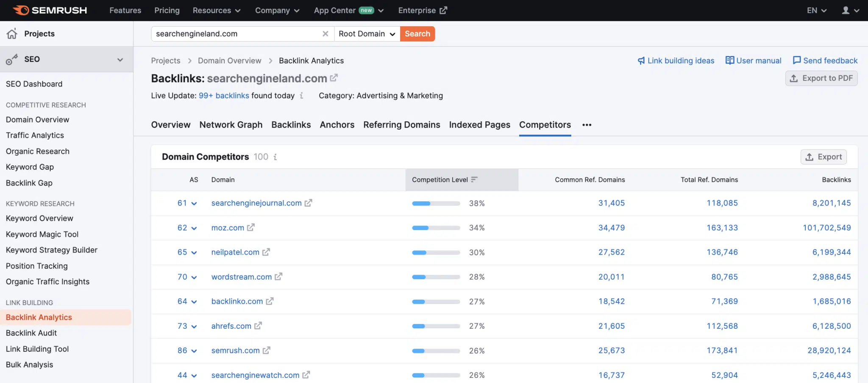
Task: Open ahrefs.com external link icon
Action: tap(258, 326)
